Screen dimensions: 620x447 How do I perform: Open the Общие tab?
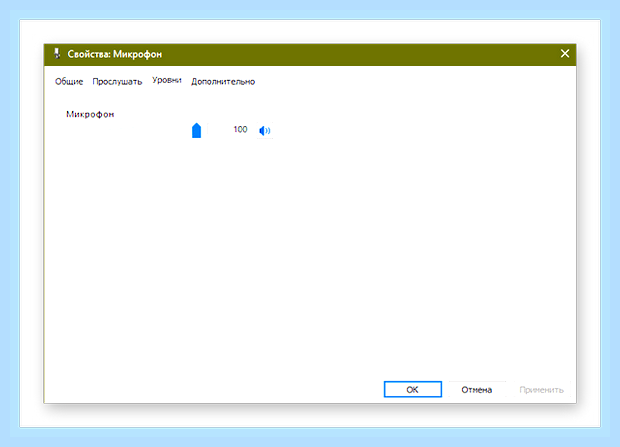coord(69,81)
